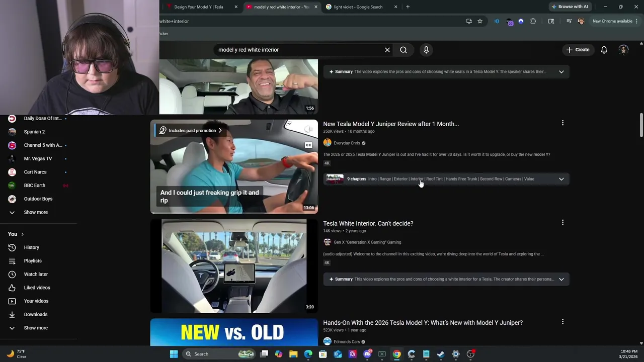The height and width of the screenshot is (362, 644).
Task: Open the Everyday Chris channel link
Action: 347,143
